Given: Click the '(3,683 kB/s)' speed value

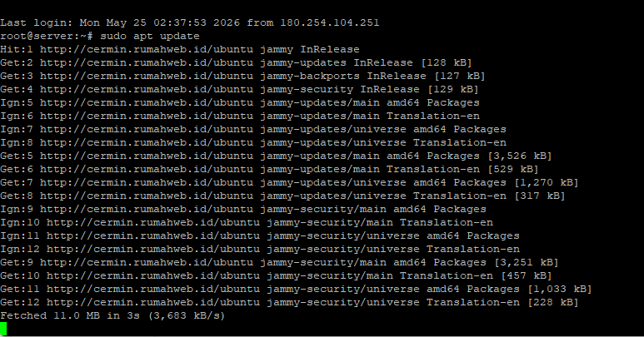Looking at the screenshot, I should (x=187, y=316).
